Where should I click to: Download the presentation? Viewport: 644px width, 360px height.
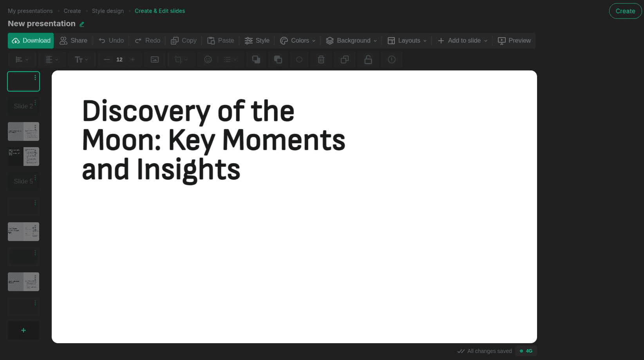[31, 40]
